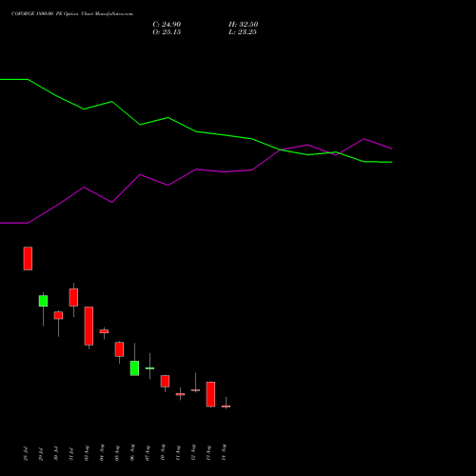
Task: Click the 07 Aug date axis label
Action: click(148, 452)
